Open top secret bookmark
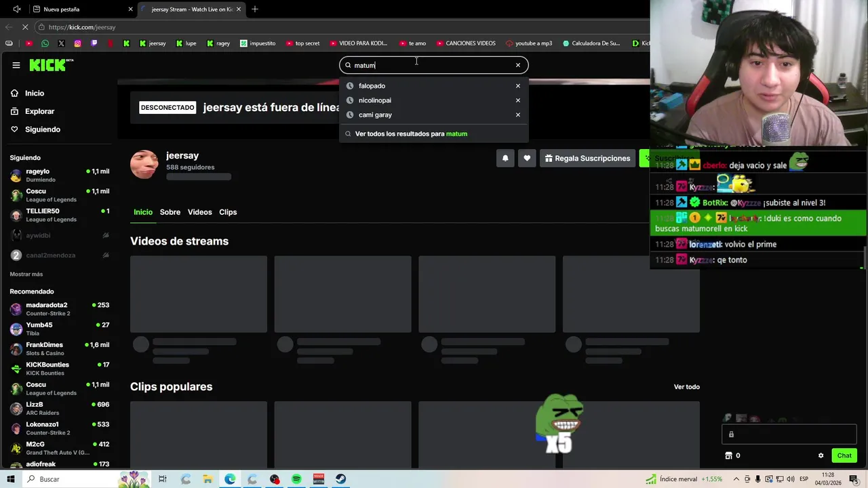The height and width of the screenshot is (488, 868). 302,43
